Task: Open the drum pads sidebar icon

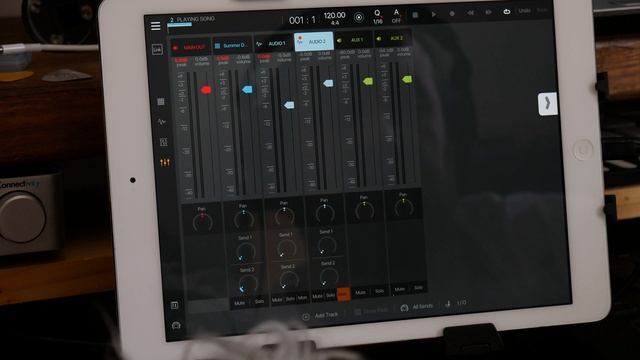Action: pyautogui.click(x=164, y=142)
